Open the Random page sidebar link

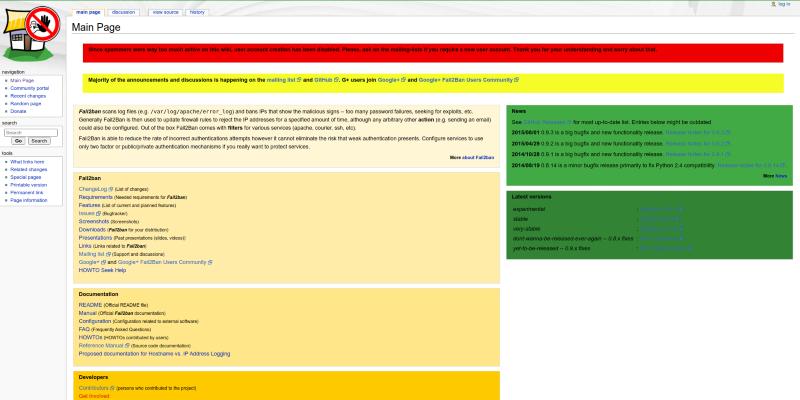25,103
